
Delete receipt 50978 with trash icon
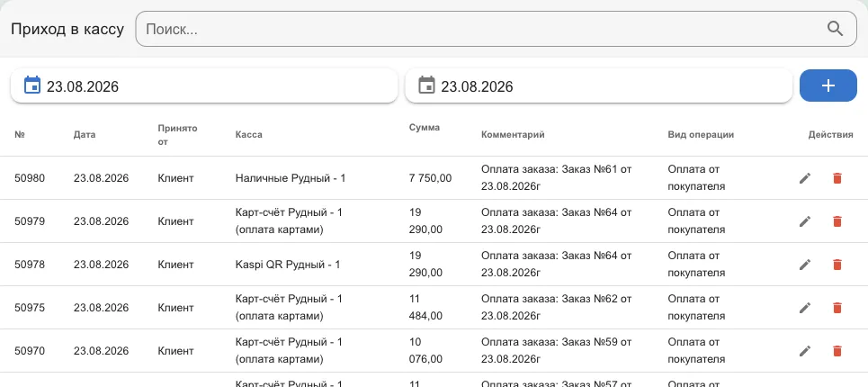tap(837, 264)
